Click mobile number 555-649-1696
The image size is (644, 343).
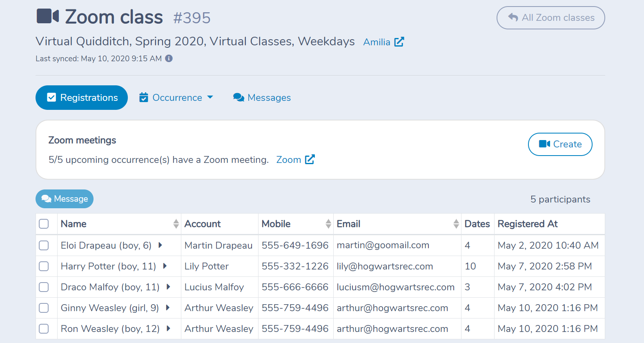coord(295,245)
